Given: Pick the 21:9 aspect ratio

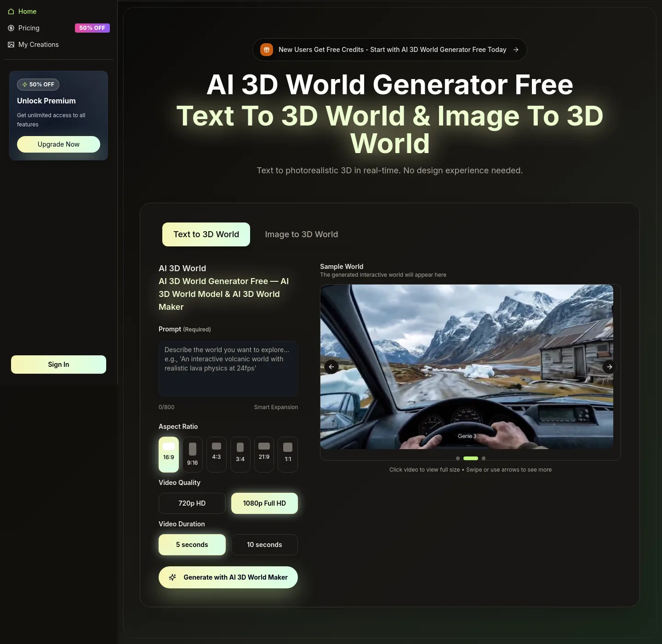Looking at the screenshot, I should (x=264, y=455).
